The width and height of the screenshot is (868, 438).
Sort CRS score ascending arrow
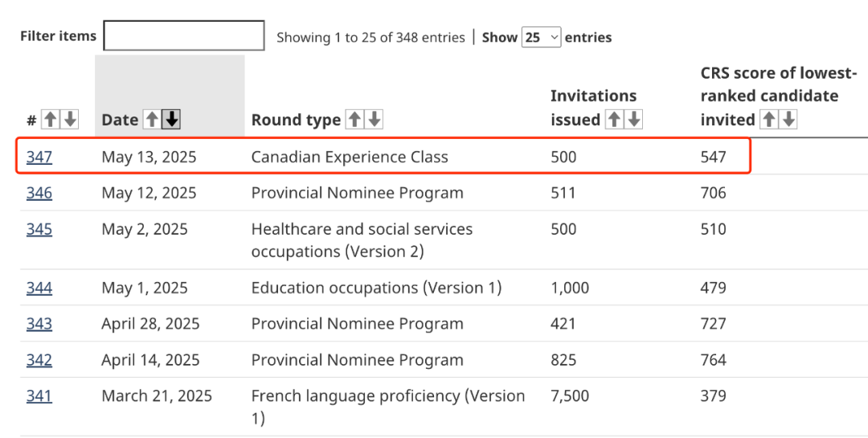pos(769,120)
